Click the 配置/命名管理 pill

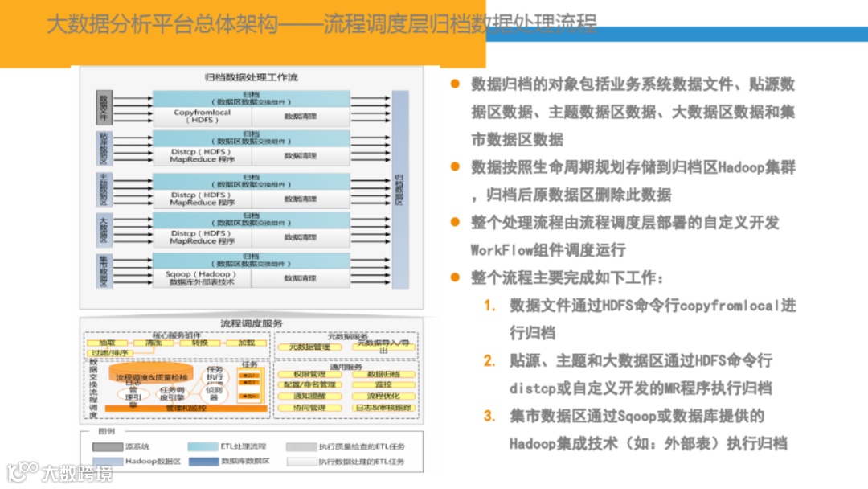pos(309,385)
